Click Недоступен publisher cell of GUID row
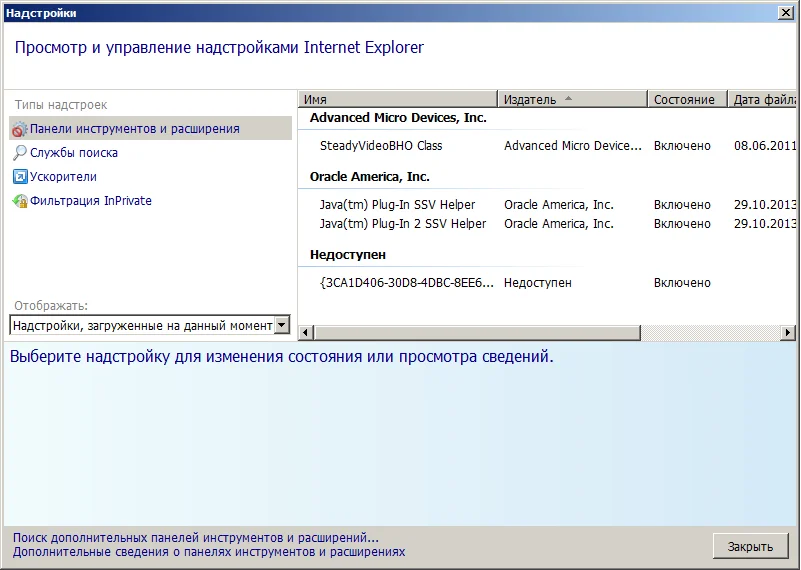 (x=537, y=283)
